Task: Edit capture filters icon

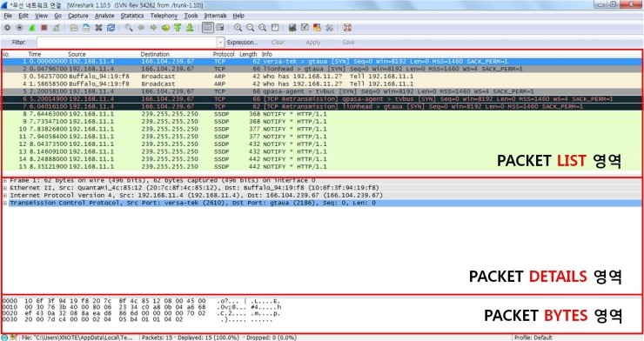Action: (292, 28)
